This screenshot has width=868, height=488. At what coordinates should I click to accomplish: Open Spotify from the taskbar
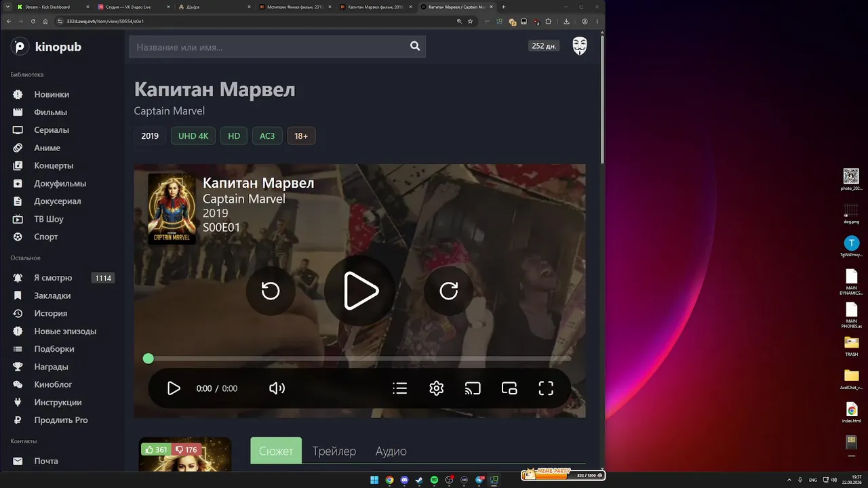(434, 480)
